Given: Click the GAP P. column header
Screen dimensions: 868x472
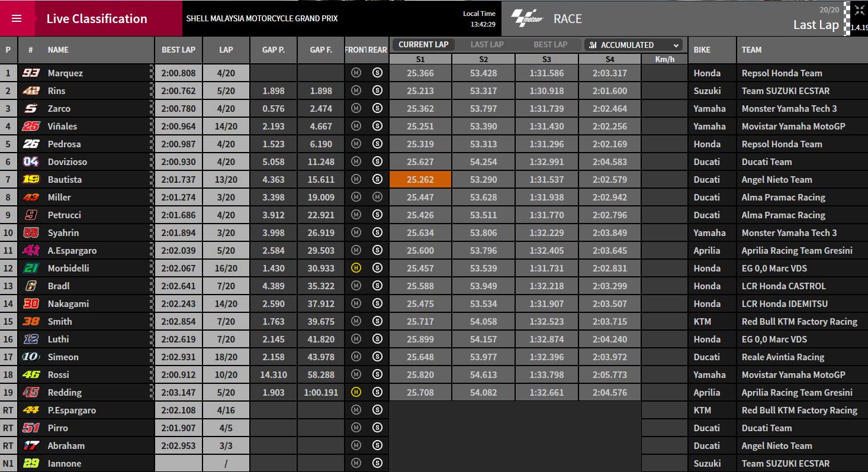Looking at the screenshot, I should pyautogui.click(x=274, y=50).
